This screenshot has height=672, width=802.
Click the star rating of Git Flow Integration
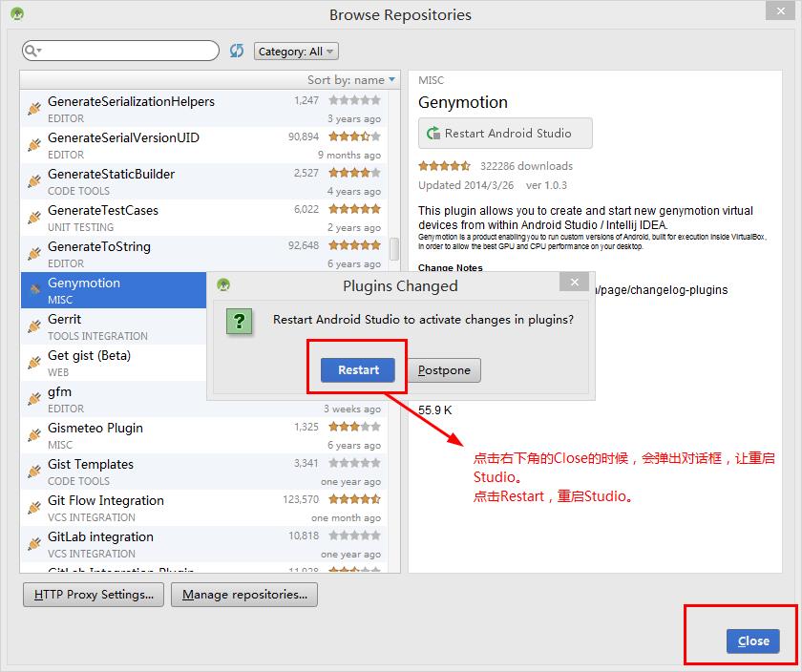[354, 498]
